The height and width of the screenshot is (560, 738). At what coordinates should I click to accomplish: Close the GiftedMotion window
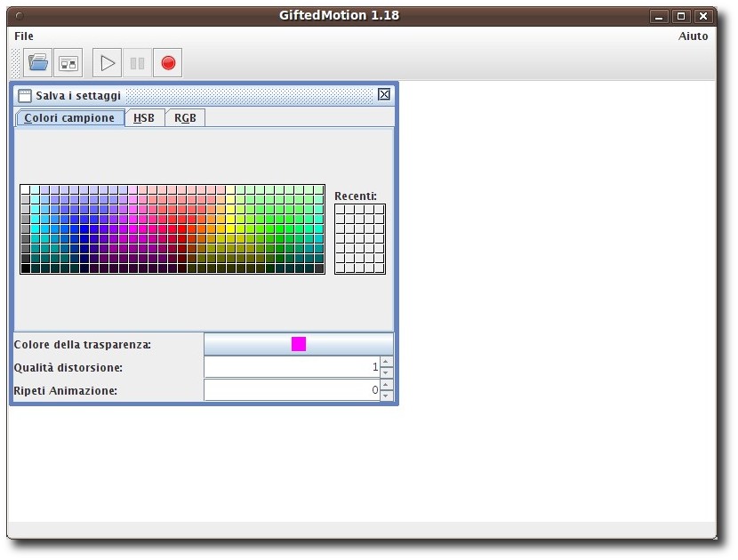[x=703, y=17]
